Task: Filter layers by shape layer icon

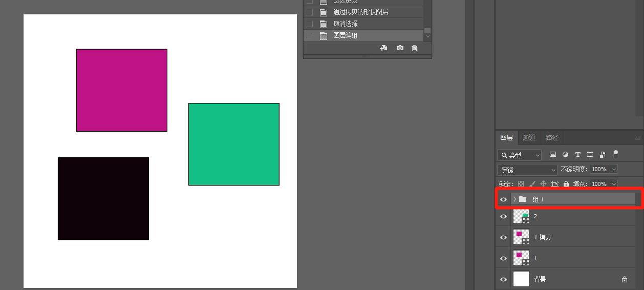Action: click(x=590, y=154)
